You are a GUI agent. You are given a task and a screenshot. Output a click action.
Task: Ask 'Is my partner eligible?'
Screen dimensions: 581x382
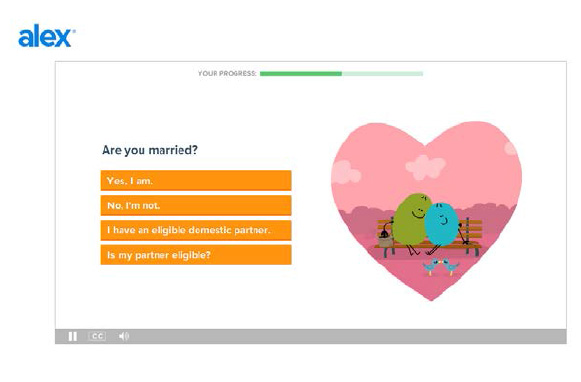coord(196,255)
